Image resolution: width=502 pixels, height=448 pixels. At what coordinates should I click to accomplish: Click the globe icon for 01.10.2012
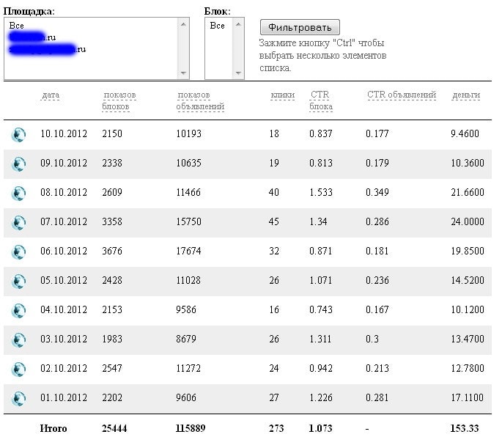18,400
